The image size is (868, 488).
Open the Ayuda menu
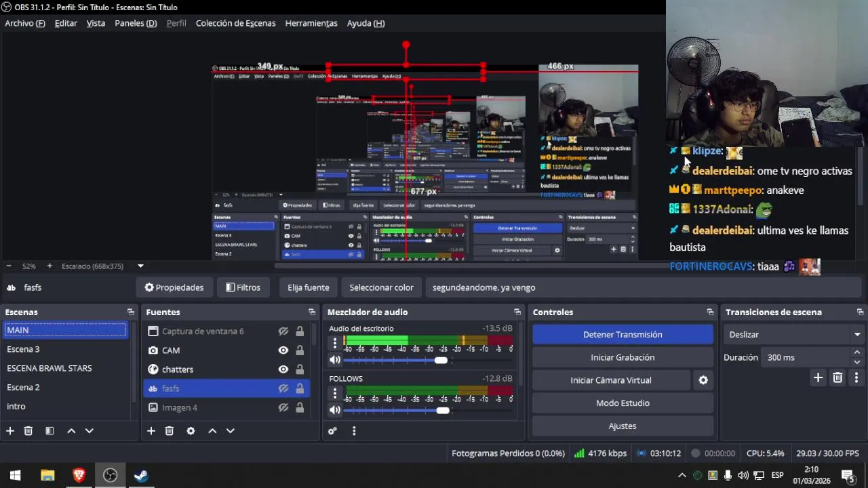click(366, 23)
